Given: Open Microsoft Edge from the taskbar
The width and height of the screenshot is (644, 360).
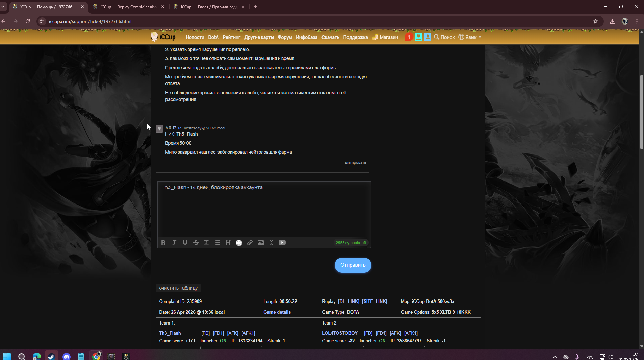Looking at the screenshot, I should coord(36,356).
